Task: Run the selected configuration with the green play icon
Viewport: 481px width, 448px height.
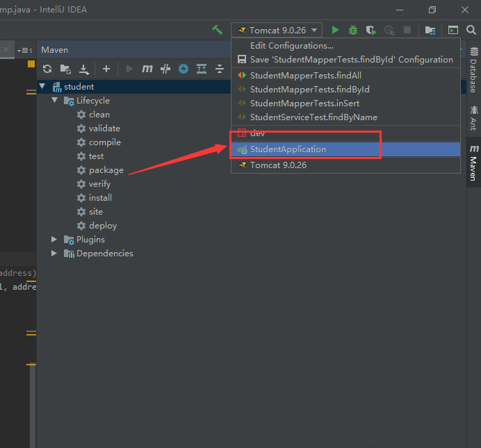Action: coord(335,30)
